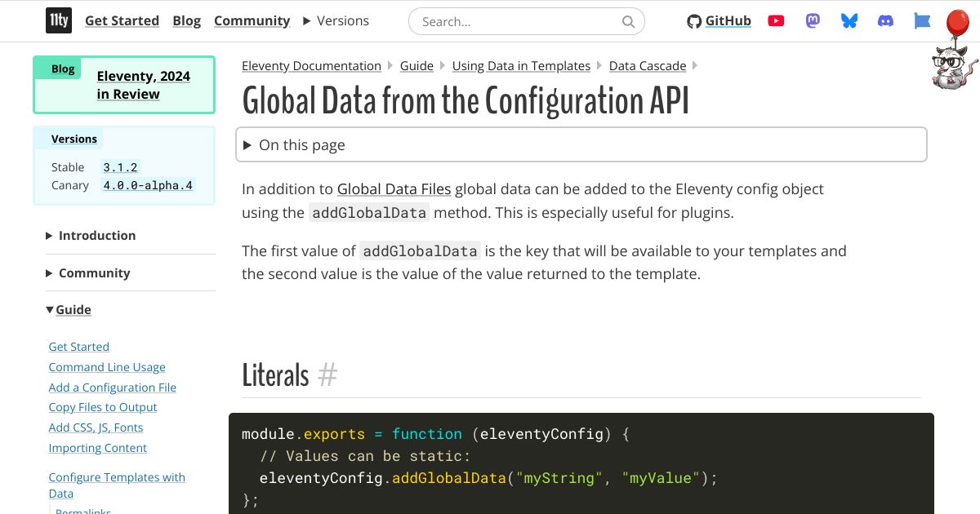Image resolution: width=980 pixels, height=514 pixels.
Task: Open Eleventy, 2024 in Review post
Action: tap(144, 85)
